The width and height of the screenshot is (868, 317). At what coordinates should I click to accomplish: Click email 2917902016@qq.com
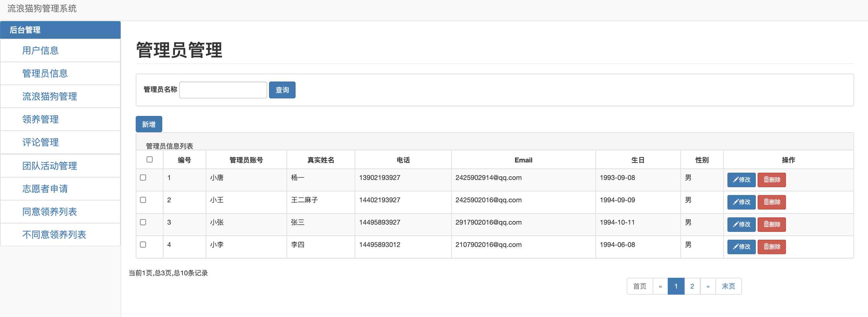coord(488,222)
